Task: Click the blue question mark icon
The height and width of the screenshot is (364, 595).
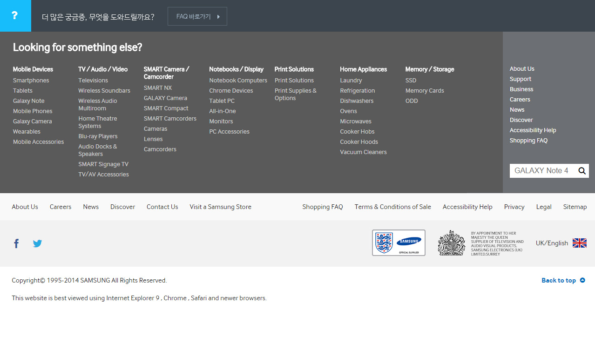Action: click(15, 16)
